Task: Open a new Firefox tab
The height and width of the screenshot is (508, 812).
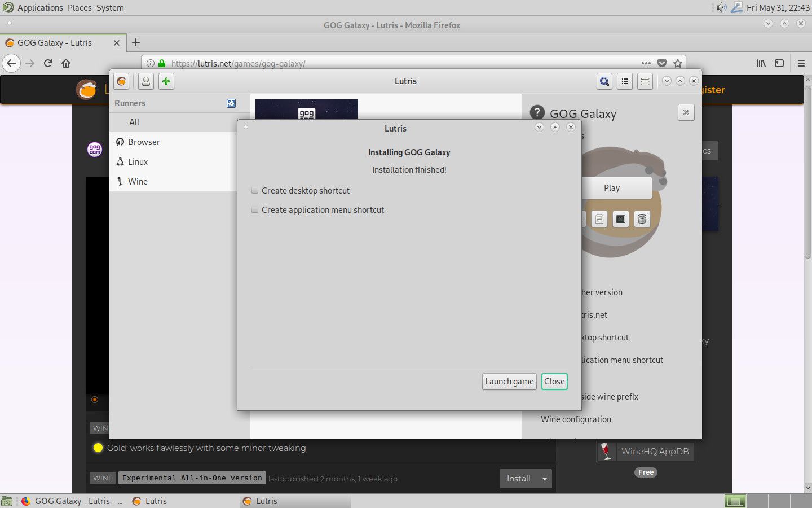Action: pos(136,43)
